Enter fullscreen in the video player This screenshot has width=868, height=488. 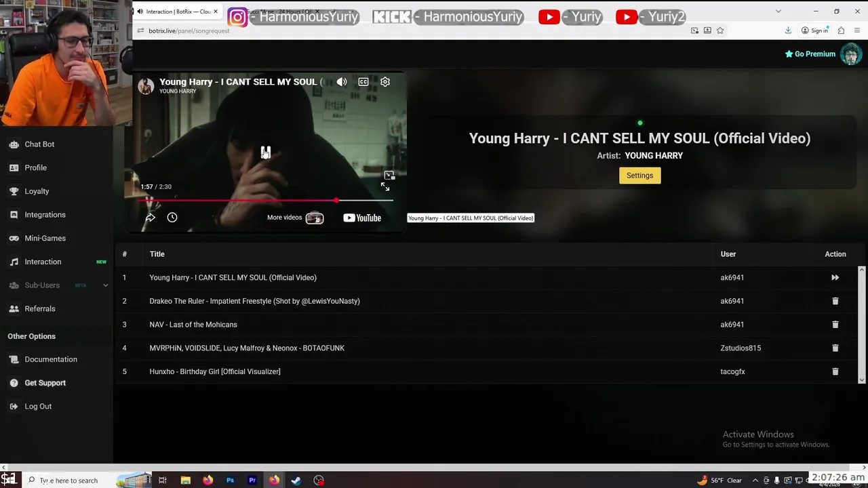click(x=385, y=187)
